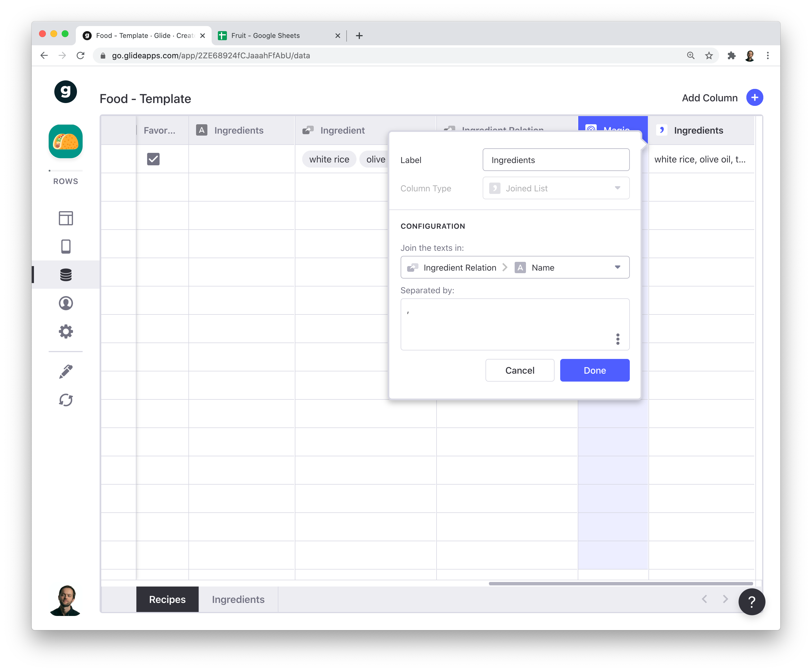This screenshot has height=672, width=812.
Task: Switch to the Ingredients sheet tab
Action: point(238,599)
